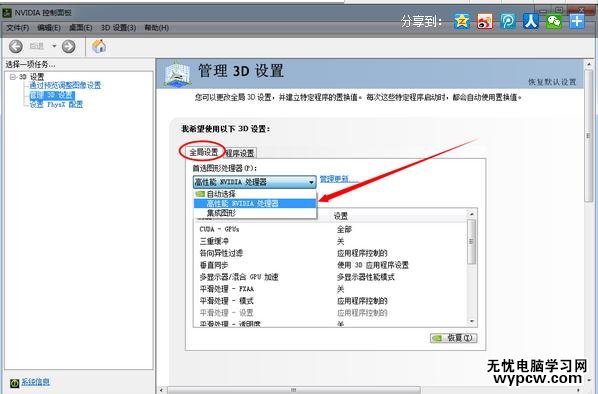Image resolution: width=598 pixels, height=394 pixels.
Task: Select 管理 3D 设置 in task tree
Action: pyautogui.click(x=52, y=95)
